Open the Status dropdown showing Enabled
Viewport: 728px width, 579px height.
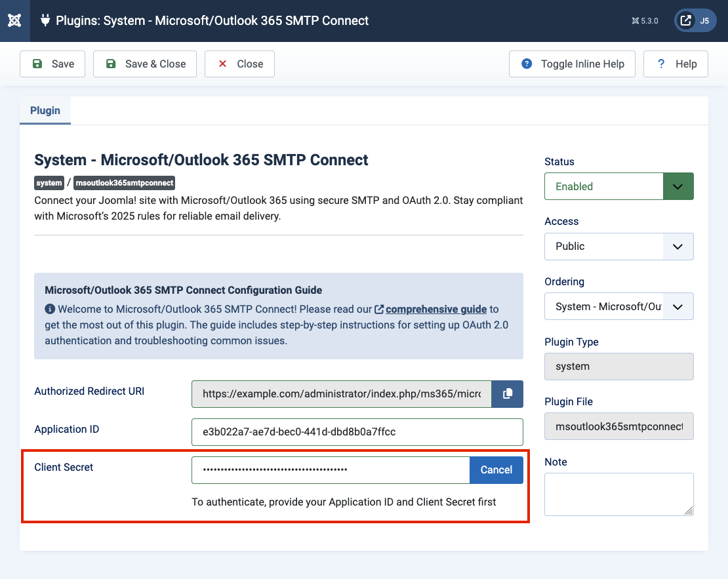click(x=619, y=186)
